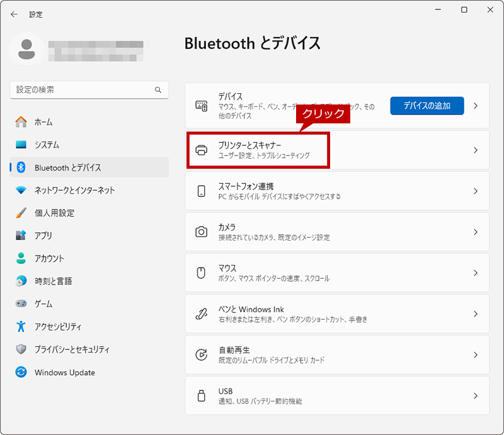Expand the USB settings chevron
504x435 pixels.
coord(476,396)
